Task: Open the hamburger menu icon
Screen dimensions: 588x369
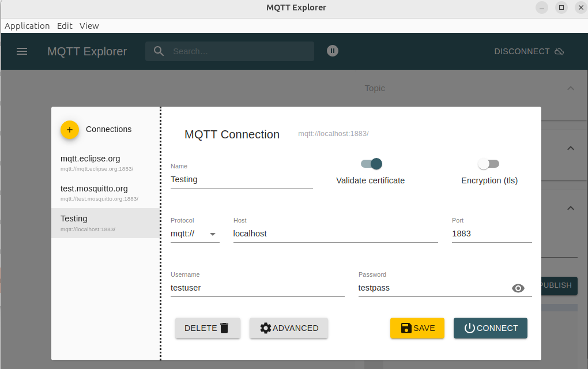Action: 22,51
